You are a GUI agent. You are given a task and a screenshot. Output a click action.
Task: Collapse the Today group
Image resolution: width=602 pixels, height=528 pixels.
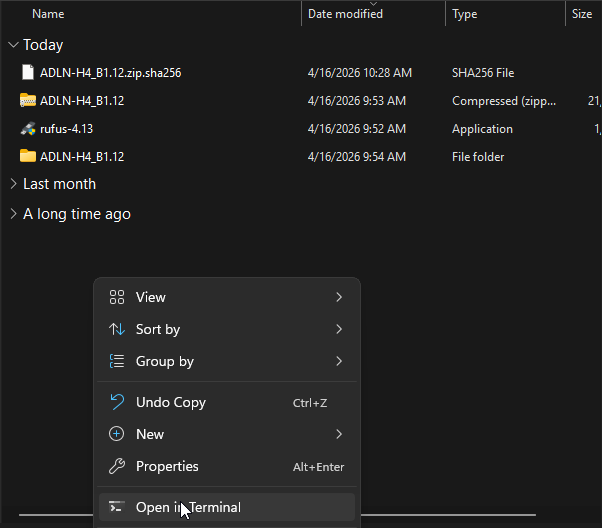click(x=13, y=45)
